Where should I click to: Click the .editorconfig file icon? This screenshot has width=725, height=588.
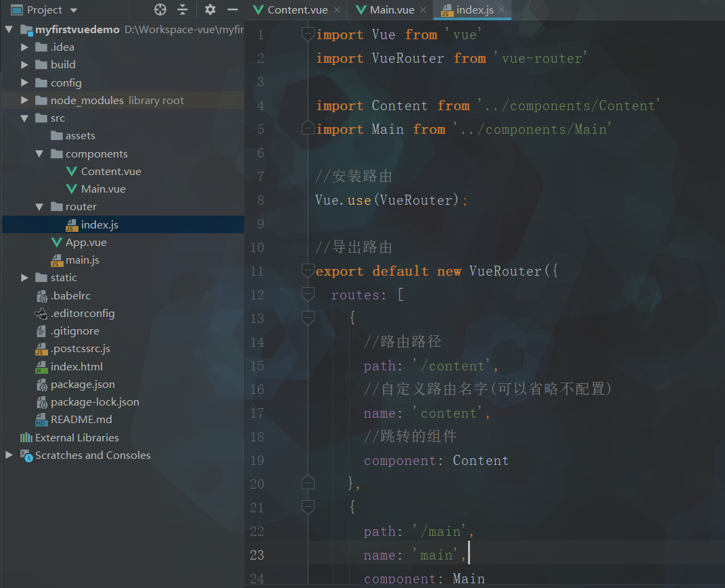(41, 313)
